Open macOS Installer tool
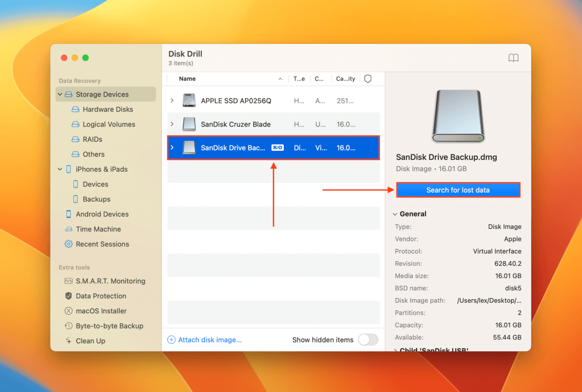582x392 pixels. [x=101, y=311]
